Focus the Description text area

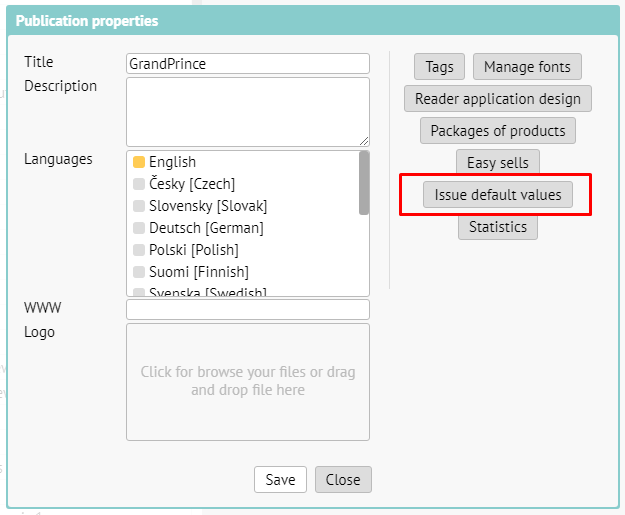coord(248,112)
